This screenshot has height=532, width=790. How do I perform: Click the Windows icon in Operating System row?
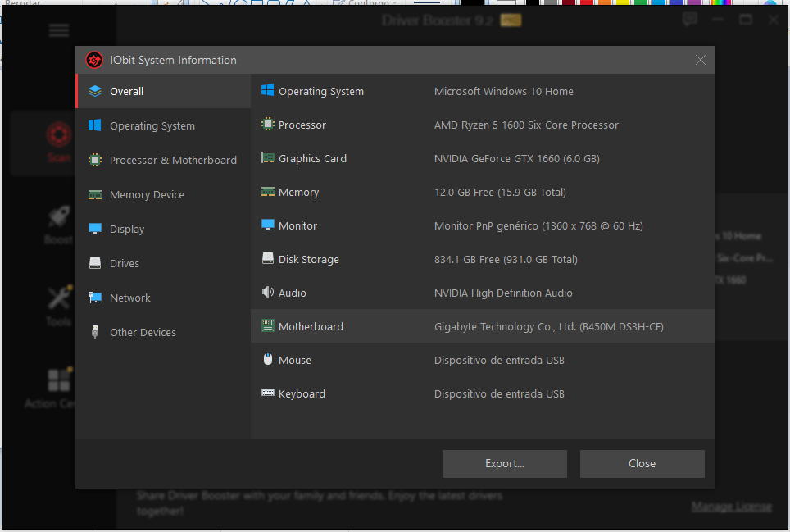point(267,90)
